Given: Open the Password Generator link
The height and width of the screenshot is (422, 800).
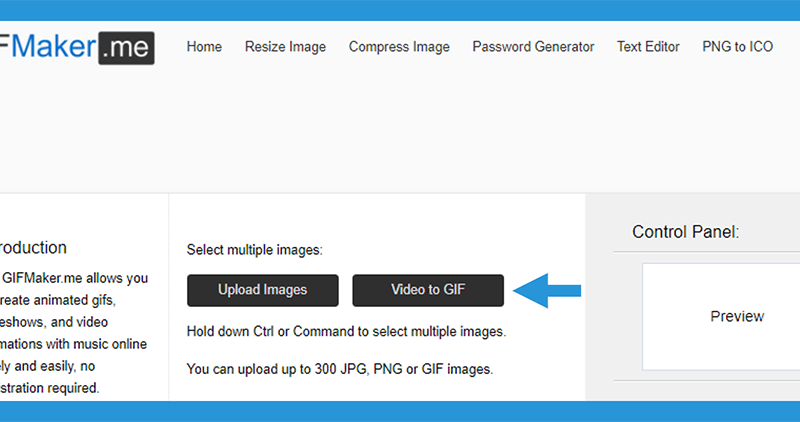Looking at the screenshot, I should 533,46.
